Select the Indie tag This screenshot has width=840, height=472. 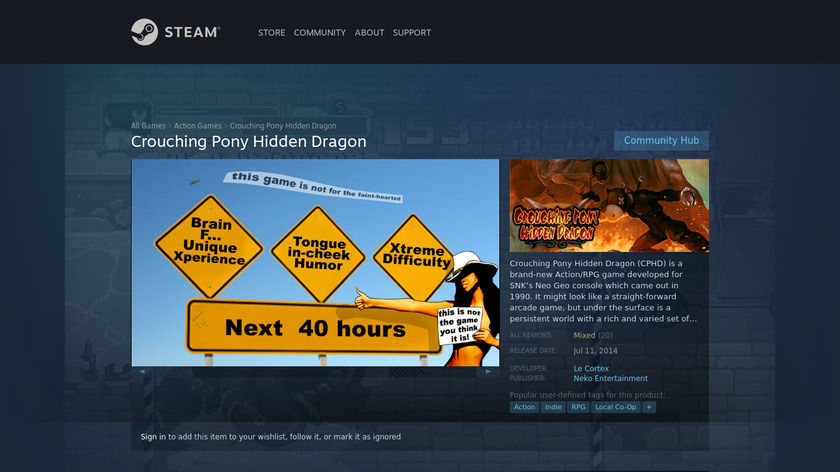pos(553,407)
